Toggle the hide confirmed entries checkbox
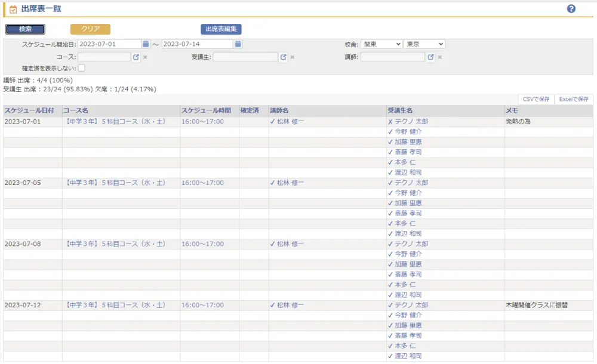Image resolution: width=597 pixels, height=364 pixels. coord(81,68)
